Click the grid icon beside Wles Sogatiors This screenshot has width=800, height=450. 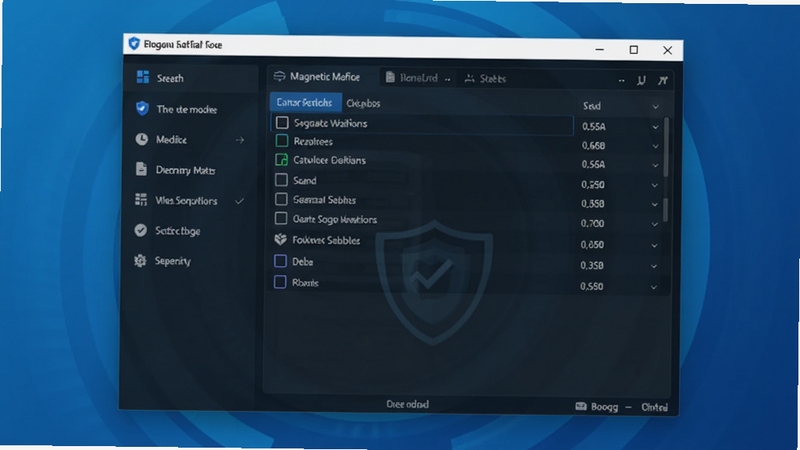pyautogui.click(x=141, y=199)
